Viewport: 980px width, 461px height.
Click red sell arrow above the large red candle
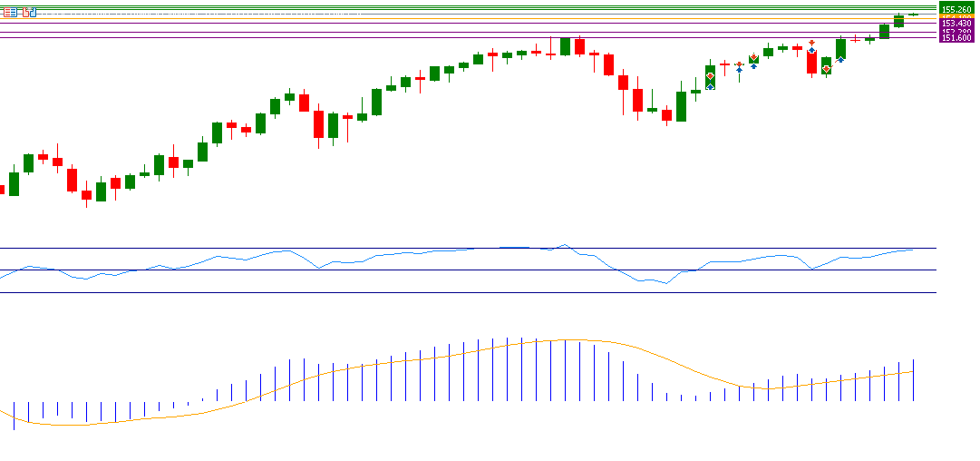click(811, 42)
